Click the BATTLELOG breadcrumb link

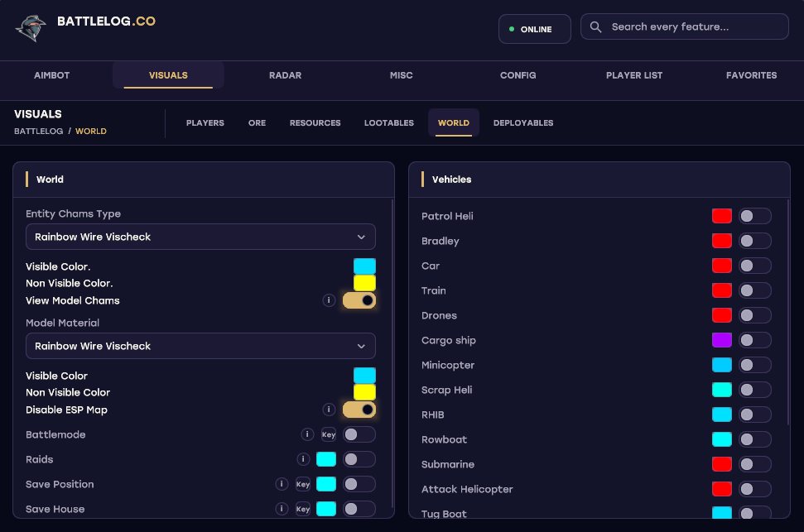[38, 132]
